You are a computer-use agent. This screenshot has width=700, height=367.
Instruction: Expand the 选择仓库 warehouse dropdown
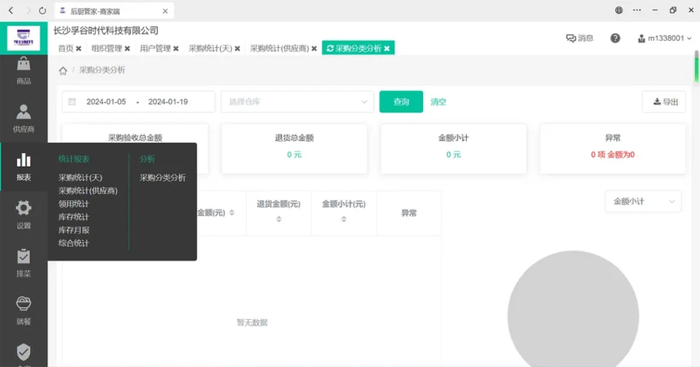pos(297,102)
